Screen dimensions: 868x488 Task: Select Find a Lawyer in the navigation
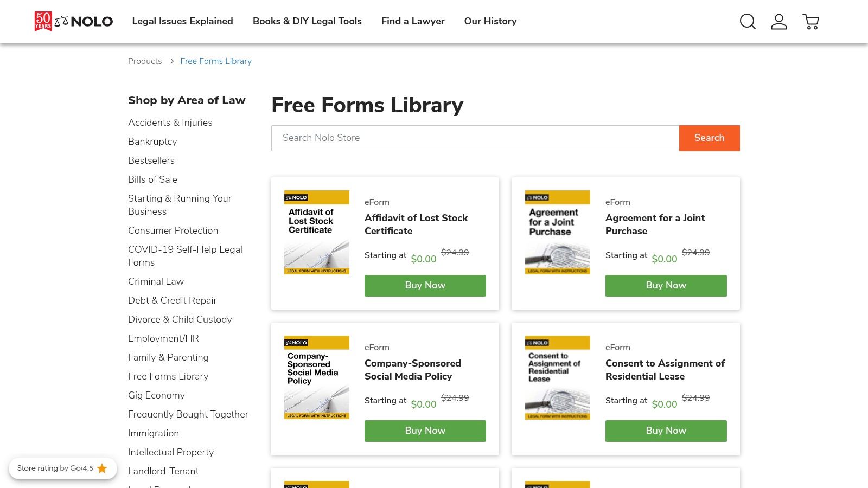coord(413,21)
